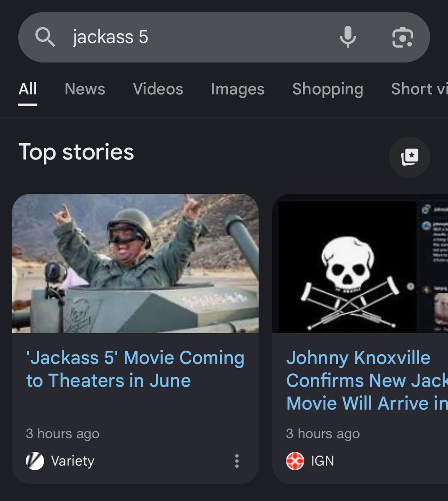Switch to the Images tab
This screenshot has width=448, height=501.
(x=238, y=89)
